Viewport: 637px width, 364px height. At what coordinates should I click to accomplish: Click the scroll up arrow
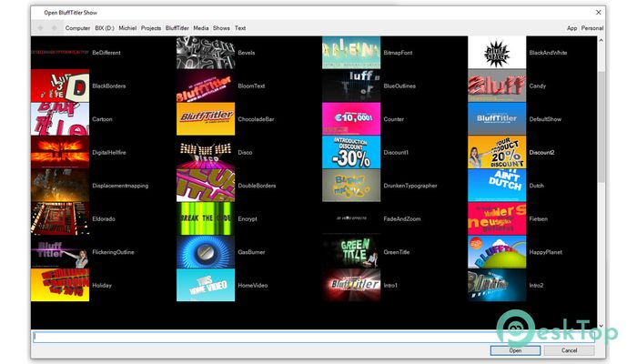point(601,40)
